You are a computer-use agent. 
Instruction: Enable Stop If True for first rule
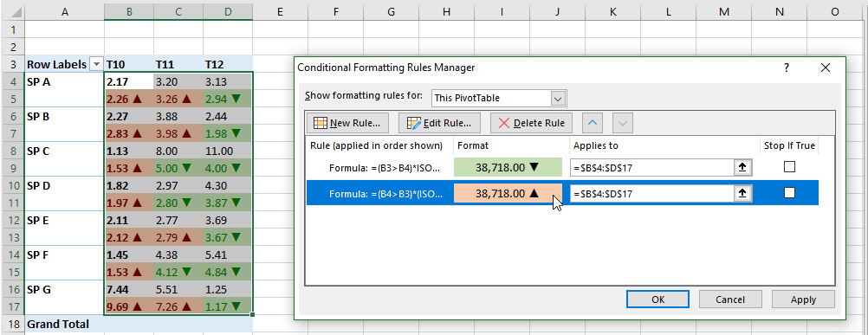coord(789,167)
